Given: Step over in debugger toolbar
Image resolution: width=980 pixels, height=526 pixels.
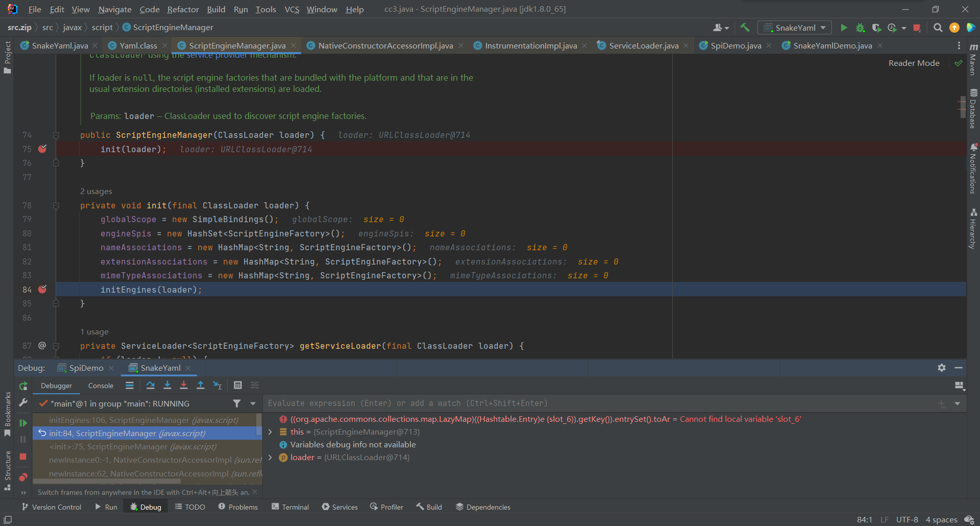Looking at the screenshot, I should point(151,385).
